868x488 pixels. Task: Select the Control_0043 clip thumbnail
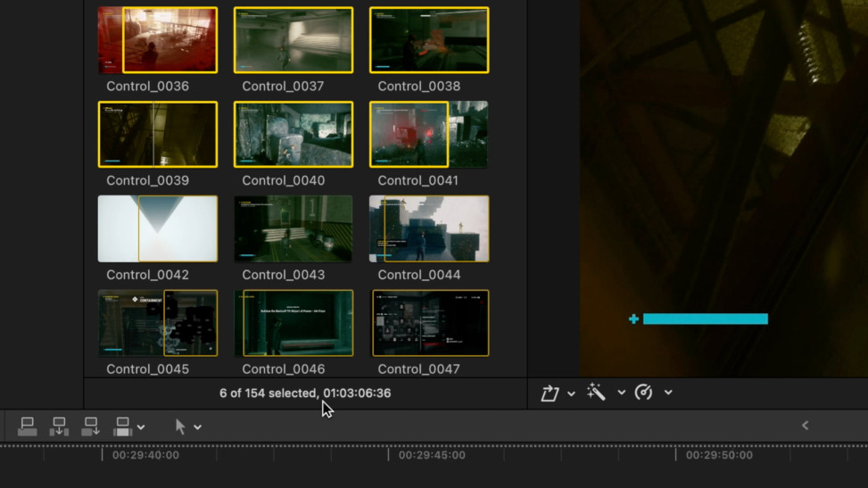[293, 228]
